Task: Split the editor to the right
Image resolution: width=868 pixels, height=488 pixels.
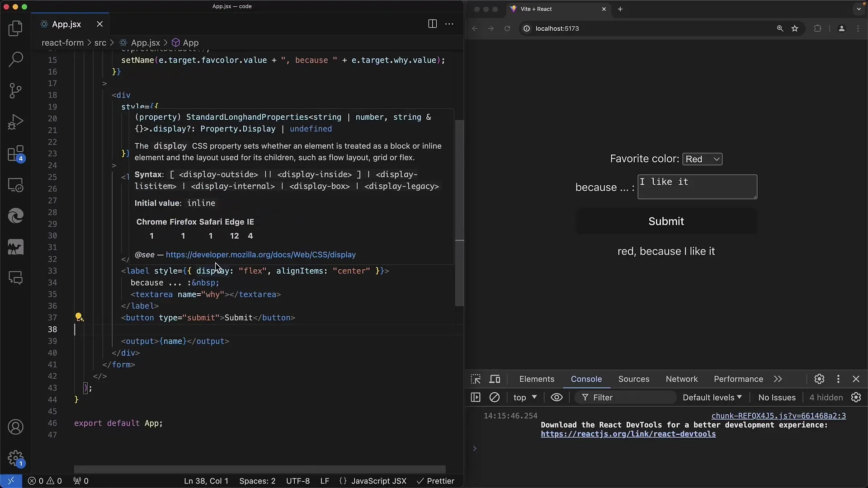Action: (432, 24)
